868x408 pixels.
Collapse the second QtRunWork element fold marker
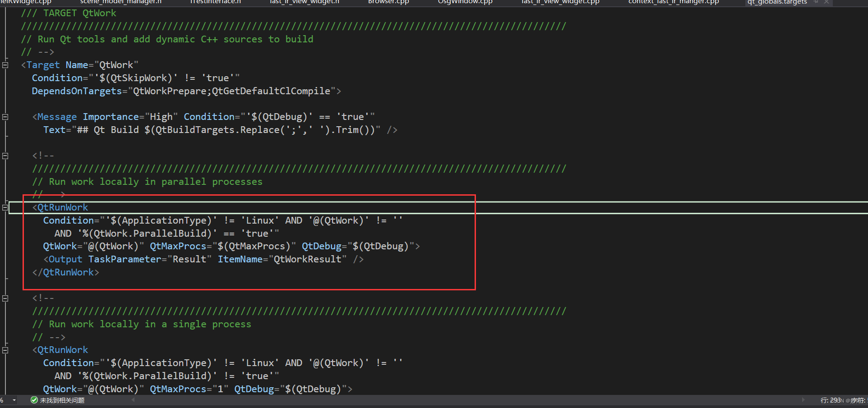click(5, 350)
